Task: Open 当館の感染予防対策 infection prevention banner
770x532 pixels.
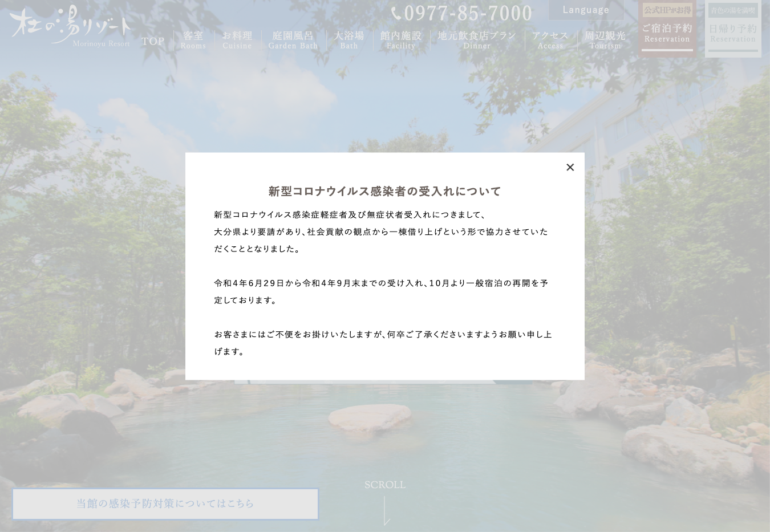Action: click(165, 504)
